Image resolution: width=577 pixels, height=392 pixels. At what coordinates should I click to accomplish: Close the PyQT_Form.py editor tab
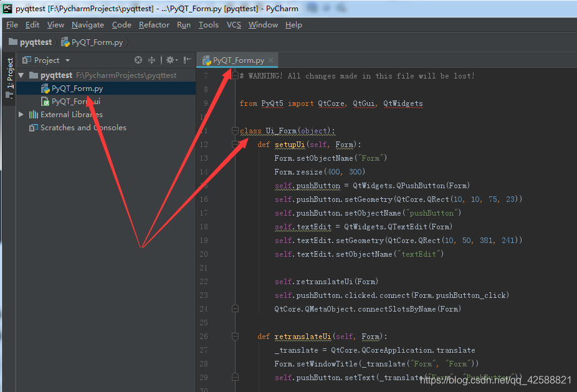(271, 60)
